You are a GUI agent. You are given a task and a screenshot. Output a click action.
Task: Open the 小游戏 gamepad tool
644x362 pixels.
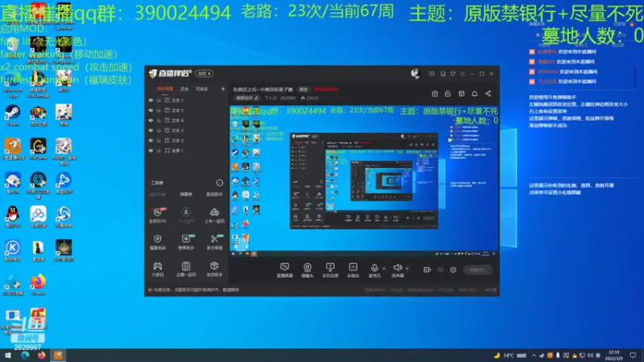point(157,269)
